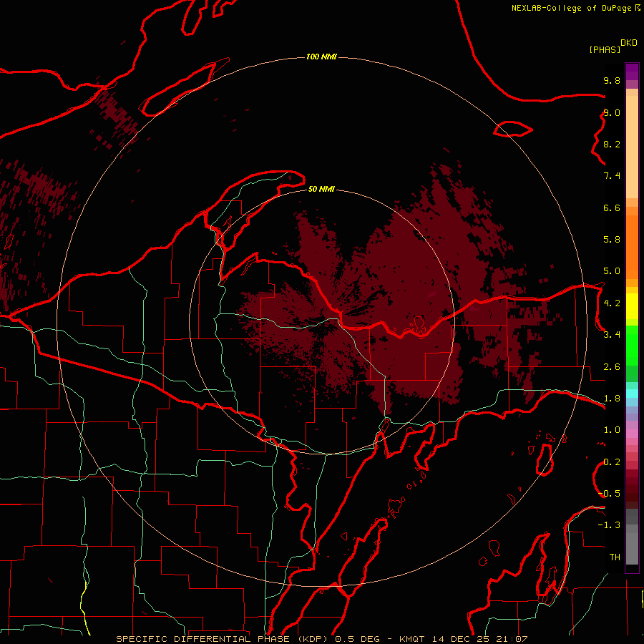The width and height of the screenshot is (644, 644).
Task: Click the 8.2 value on the color scale
Action: point(612,144)
